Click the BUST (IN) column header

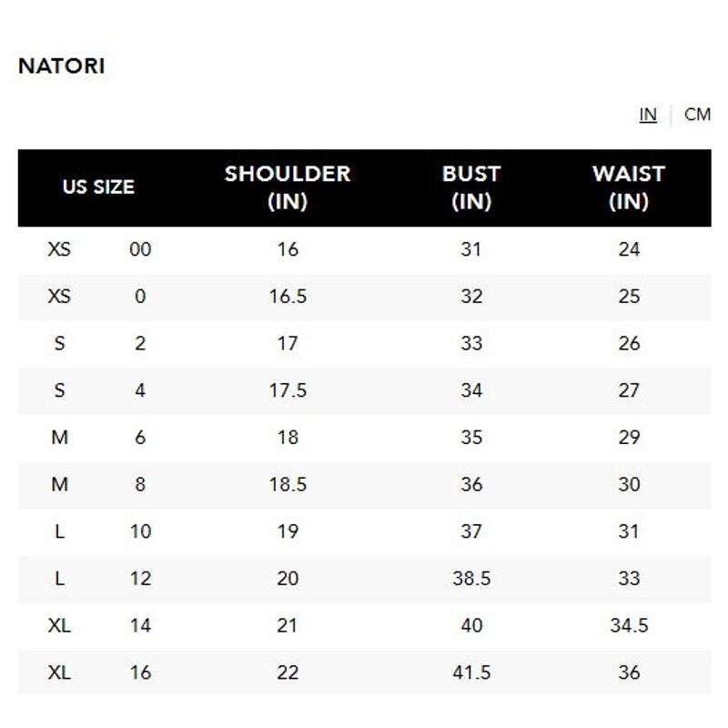click(x=471, y=187)
